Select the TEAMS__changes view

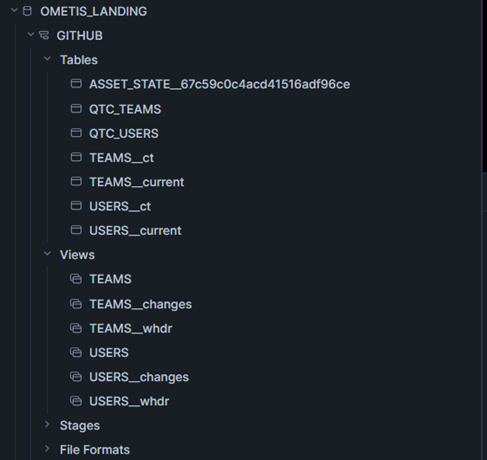(x=140, y=304)
